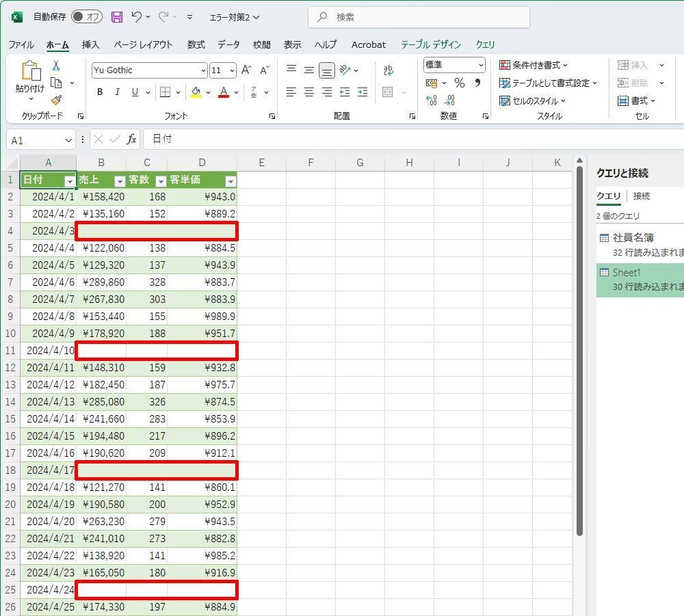Expand the Name Box dropdown for A1
This screenshot has height=616, width=684.
pos(68,140)
